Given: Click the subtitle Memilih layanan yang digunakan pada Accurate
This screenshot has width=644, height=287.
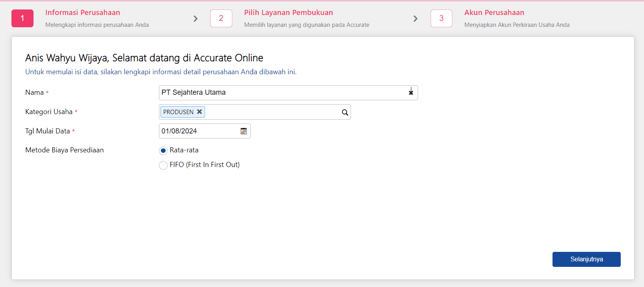Looking at the screenshot, I should (306, 25).
